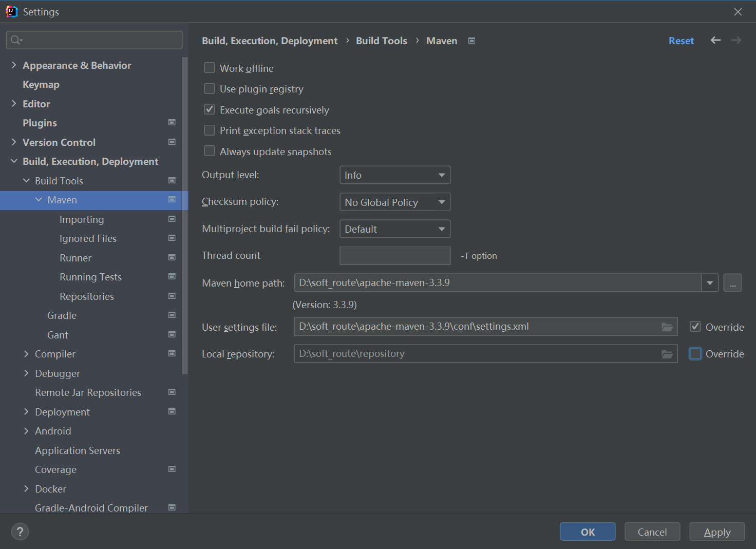Uncheck Execute goals recursively
756x549 pixels.
point(210,109)
